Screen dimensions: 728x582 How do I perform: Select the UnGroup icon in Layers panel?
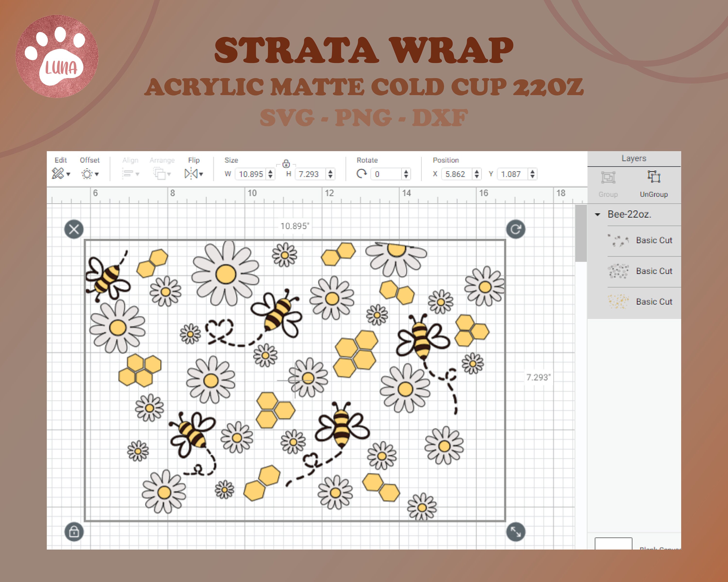(x=654, y=177)
